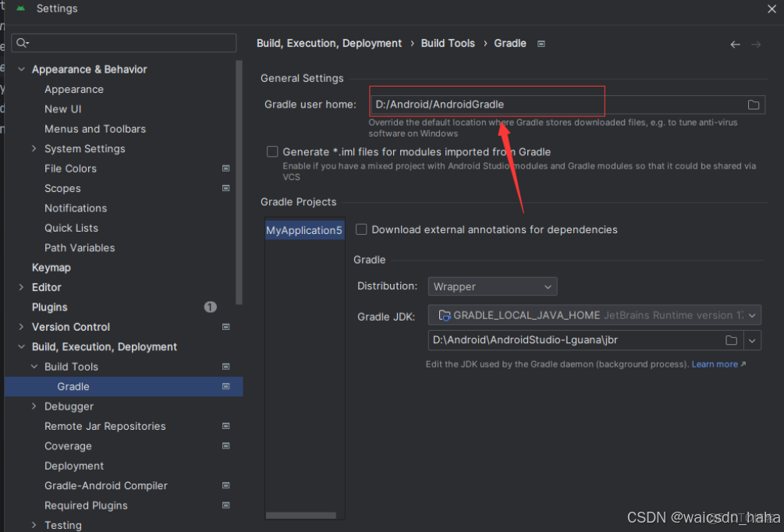Enable Generate *.iml files for imported modules
Screen dimensions: 784x532
[273, 151]
